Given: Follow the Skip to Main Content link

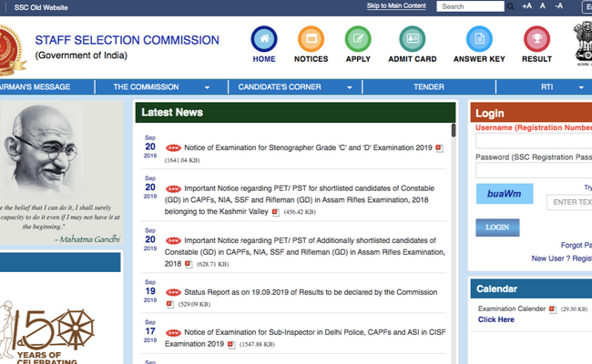Looking at the screenshot, I should coord(395,6).
